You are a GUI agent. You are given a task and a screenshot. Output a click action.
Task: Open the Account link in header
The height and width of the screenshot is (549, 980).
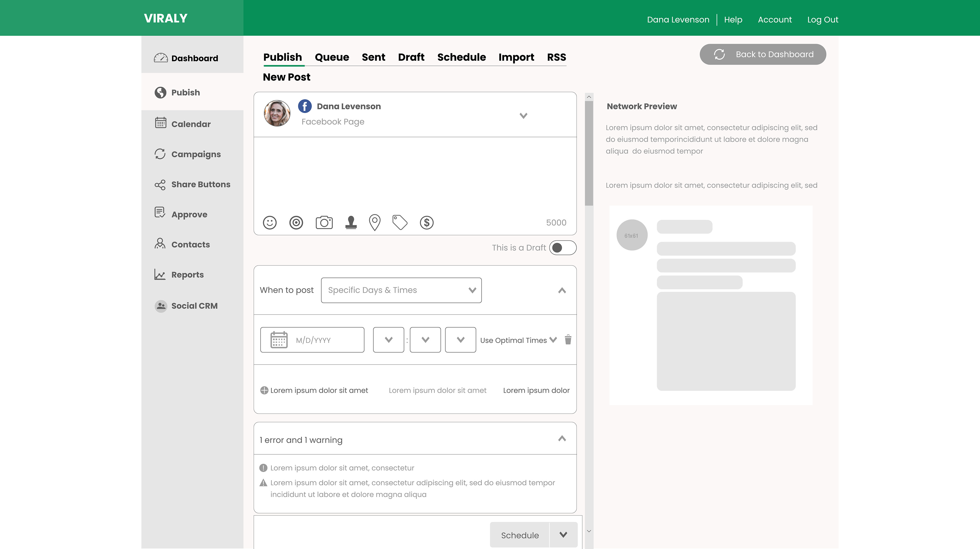775,19
